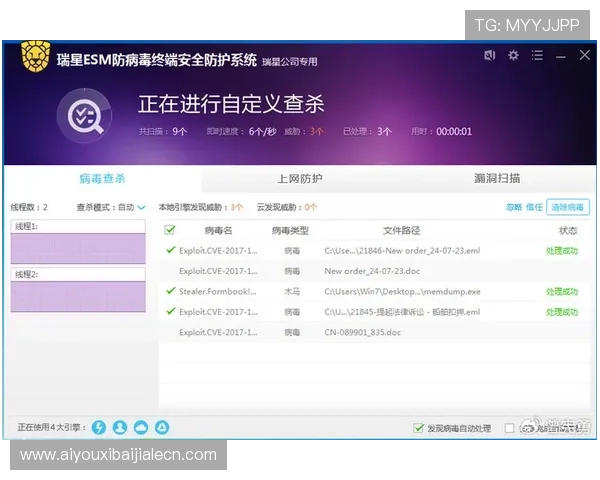Click the 瑞星公司专用 label
Viewport: 600px width, 480px height.
(x=290, y=62)
